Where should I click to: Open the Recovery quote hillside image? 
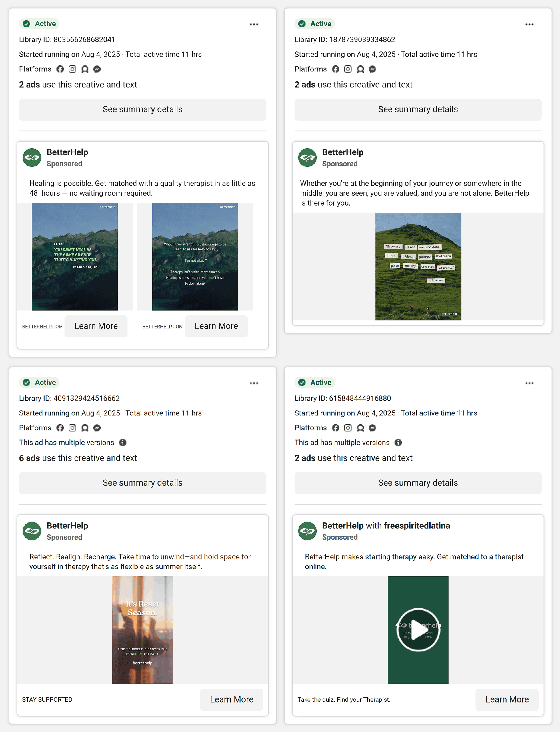418,266
